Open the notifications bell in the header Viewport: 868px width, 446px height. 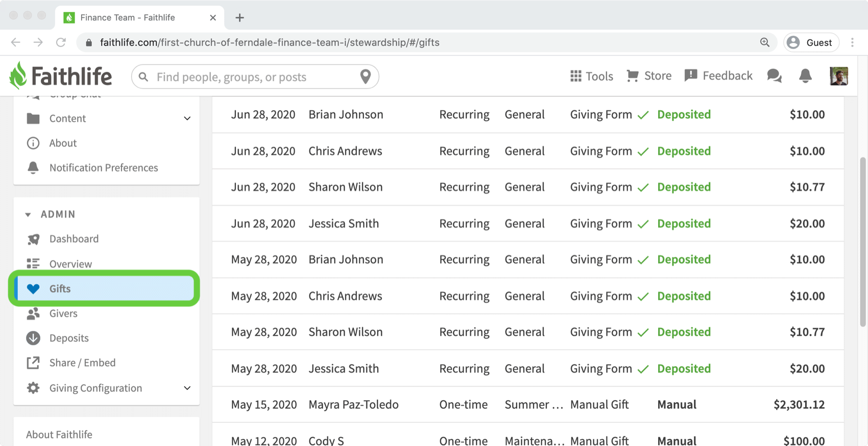pyautogui.click(x=805, y=76)
